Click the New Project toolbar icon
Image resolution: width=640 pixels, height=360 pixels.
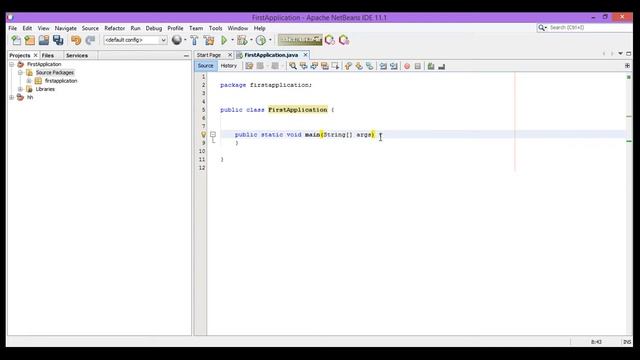click(x=30, y=40)
